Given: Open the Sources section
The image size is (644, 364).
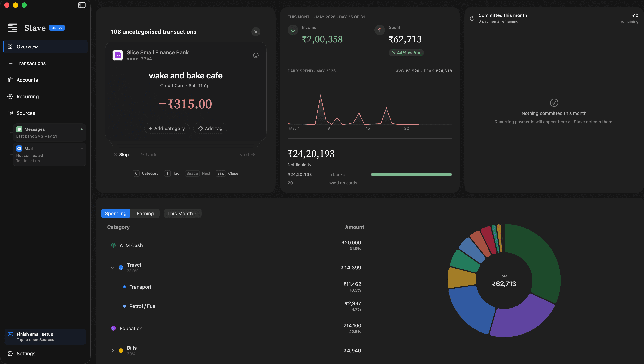Looking at the screenshot, I should [x=45, y=113].
